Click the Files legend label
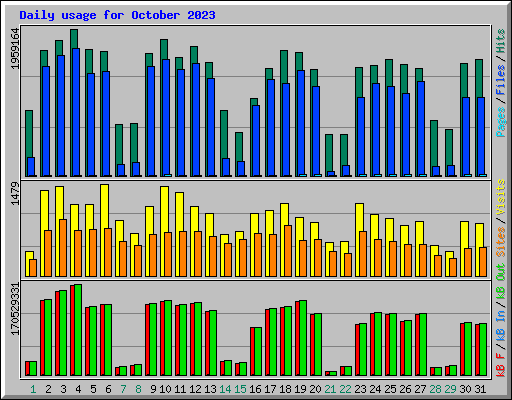 coord(501,80)
